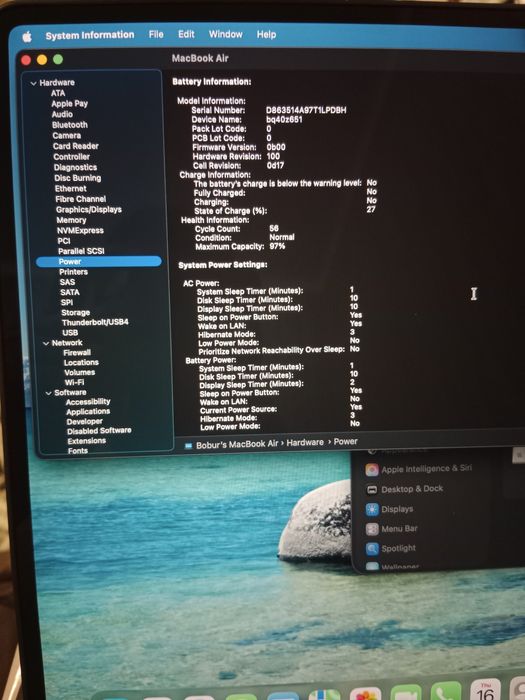The width and height of the screenshot is (525, 700).
Task: Select Developer under Software
Action: (85, 421)
